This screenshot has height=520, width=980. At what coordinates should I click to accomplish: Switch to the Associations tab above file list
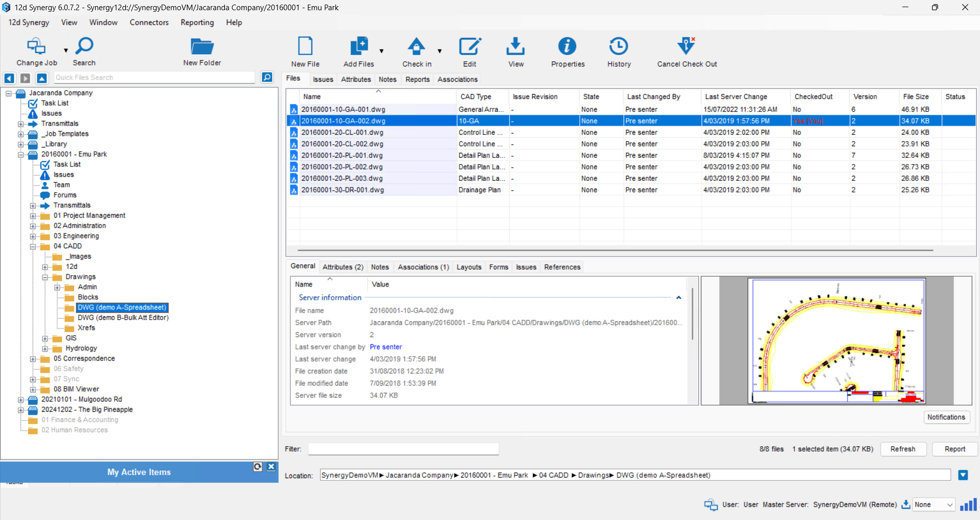[x=458, y=79]
